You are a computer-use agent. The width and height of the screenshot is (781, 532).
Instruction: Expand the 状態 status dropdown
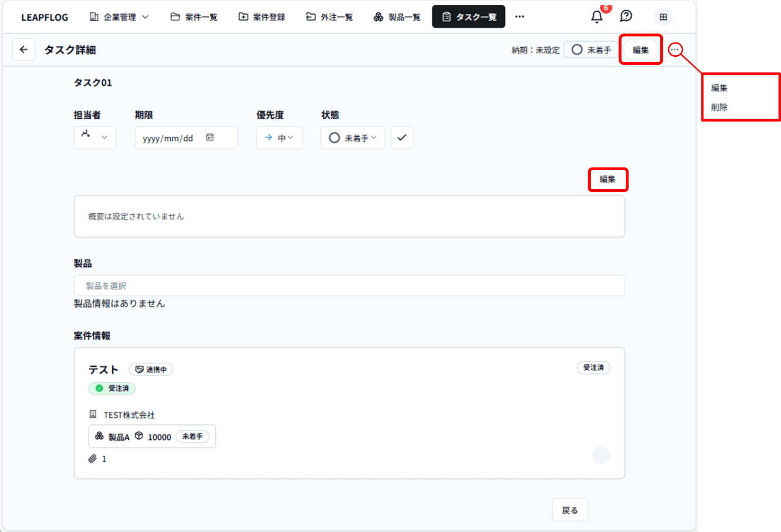coord(353,138)
